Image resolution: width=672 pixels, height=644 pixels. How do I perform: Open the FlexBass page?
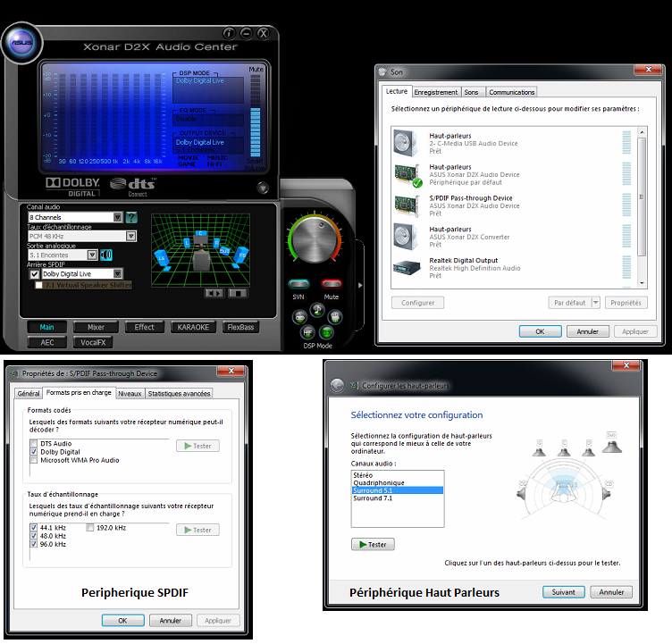(240, 327)
